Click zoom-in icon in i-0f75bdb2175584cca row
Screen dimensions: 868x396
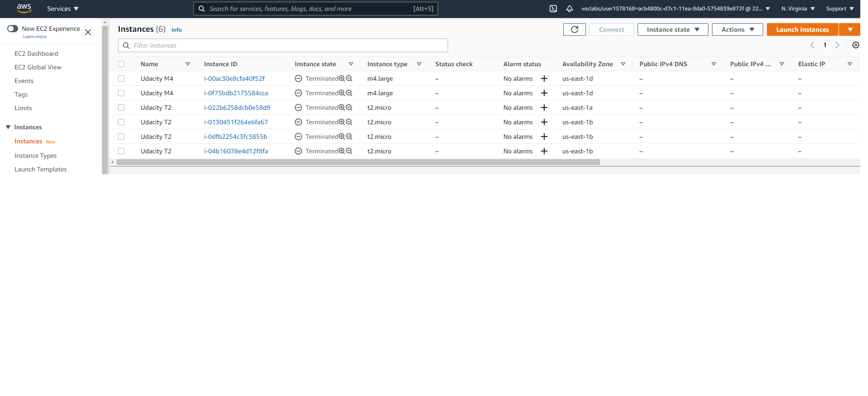click(x=342, y=93)
